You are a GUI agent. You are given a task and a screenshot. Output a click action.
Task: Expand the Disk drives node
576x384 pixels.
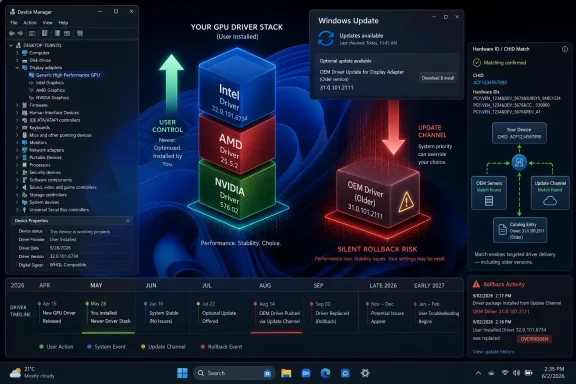(17, 60)
